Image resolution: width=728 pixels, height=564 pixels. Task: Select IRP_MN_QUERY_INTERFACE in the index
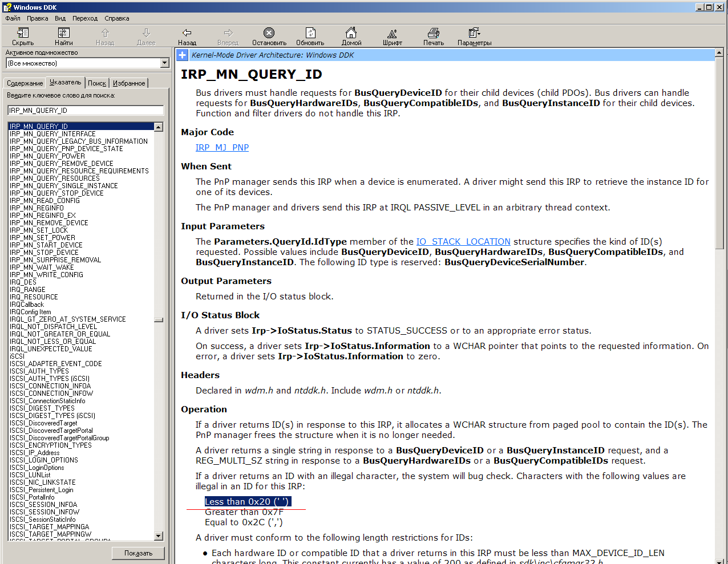(x=52, y=134)
